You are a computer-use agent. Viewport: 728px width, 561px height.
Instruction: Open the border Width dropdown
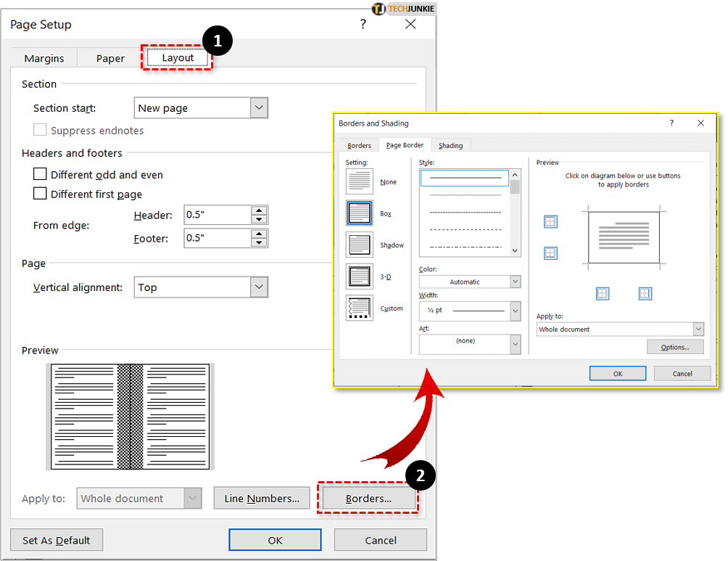(515, 311)
